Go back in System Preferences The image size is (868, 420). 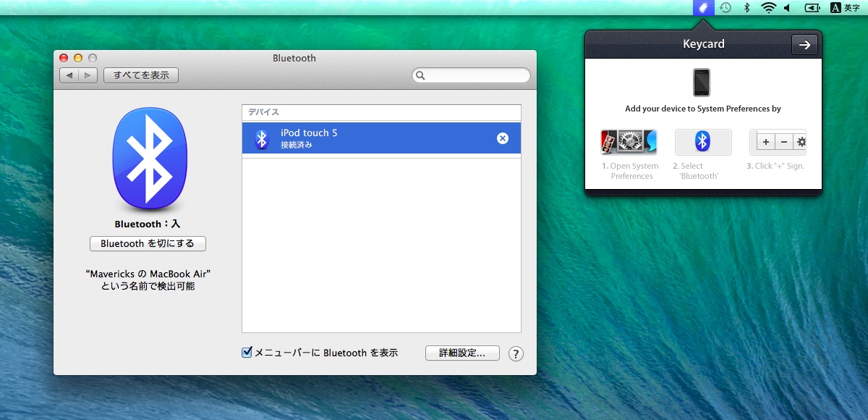pos(69,75)
